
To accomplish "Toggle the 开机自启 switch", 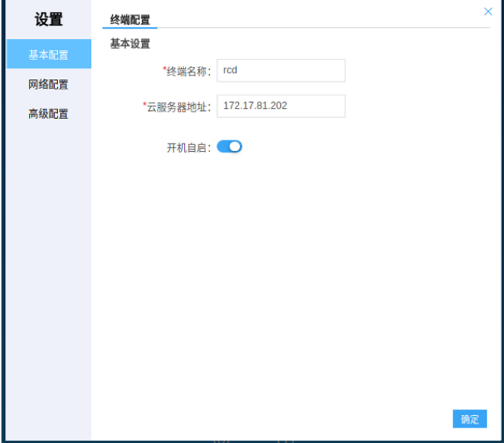I will [x=229, y=147].
